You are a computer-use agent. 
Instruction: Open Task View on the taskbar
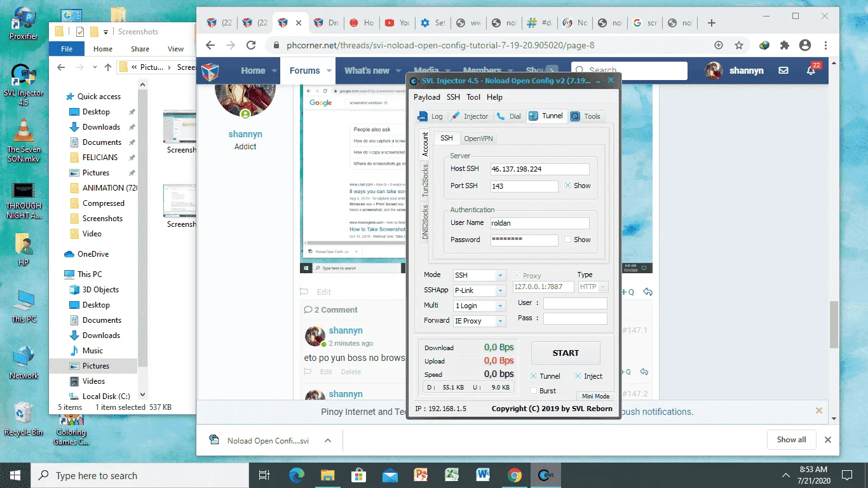pos(264,475)
